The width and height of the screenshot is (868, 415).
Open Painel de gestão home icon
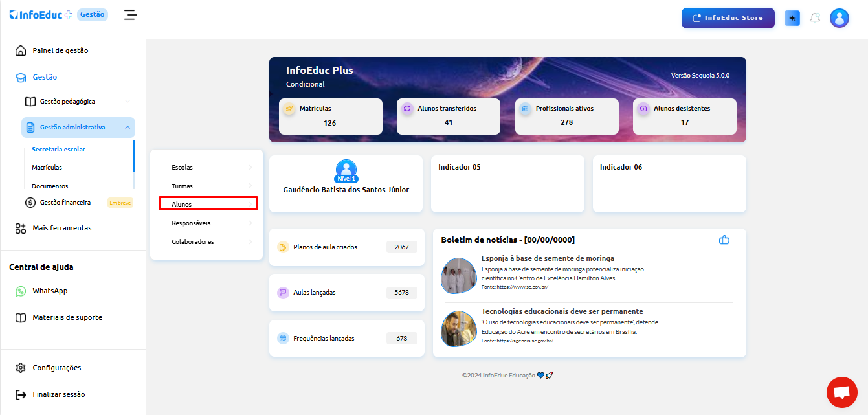click(21, 50)
